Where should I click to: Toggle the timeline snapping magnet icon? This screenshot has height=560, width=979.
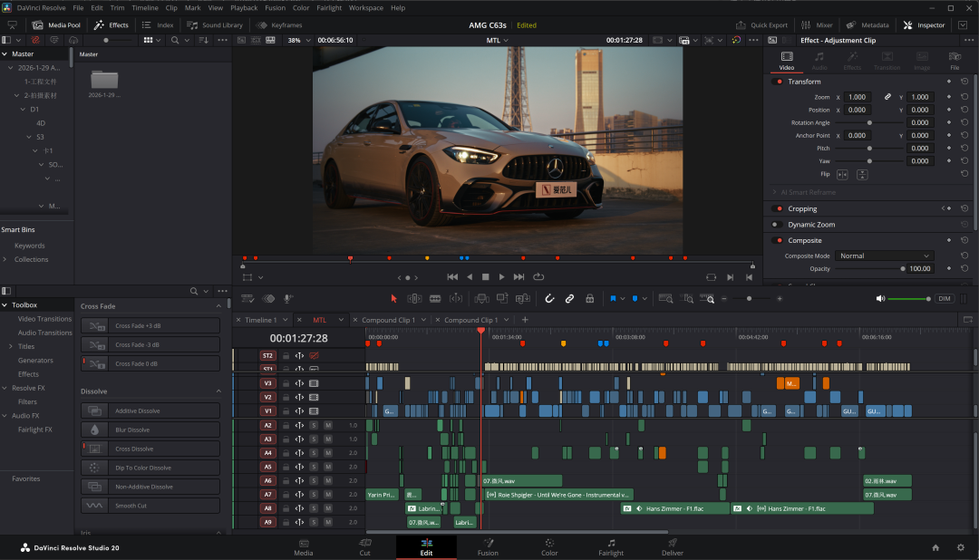[549, 299]
